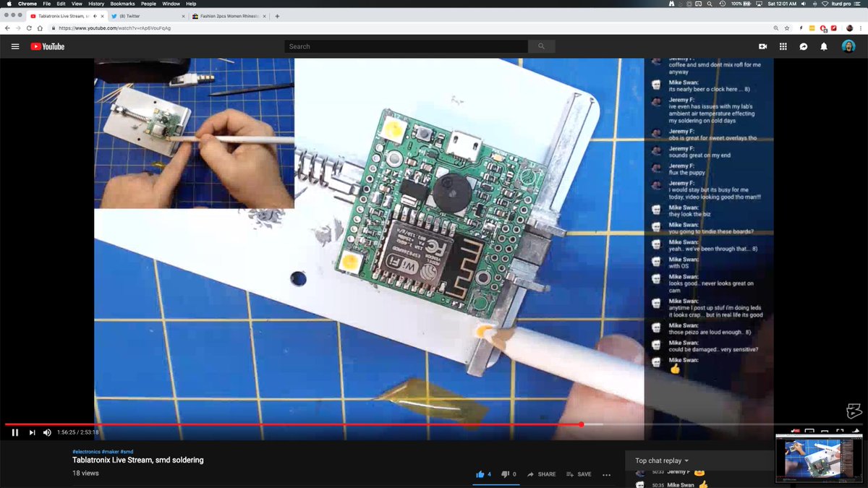Screen dimensions: 868x488
Task: Click the 18 views text
Action: tap(85, 474)
